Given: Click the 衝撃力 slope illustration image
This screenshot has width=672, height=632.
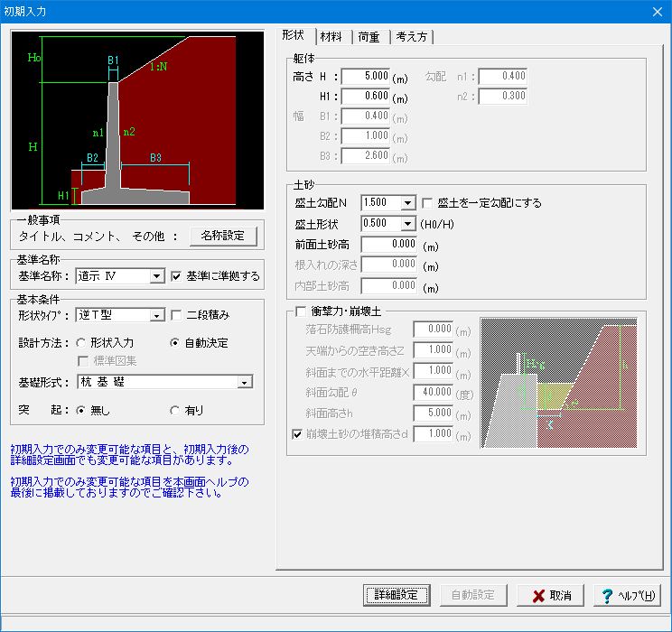Looking at the screenshot, I should pyautogui.click(x=559, y=383).
